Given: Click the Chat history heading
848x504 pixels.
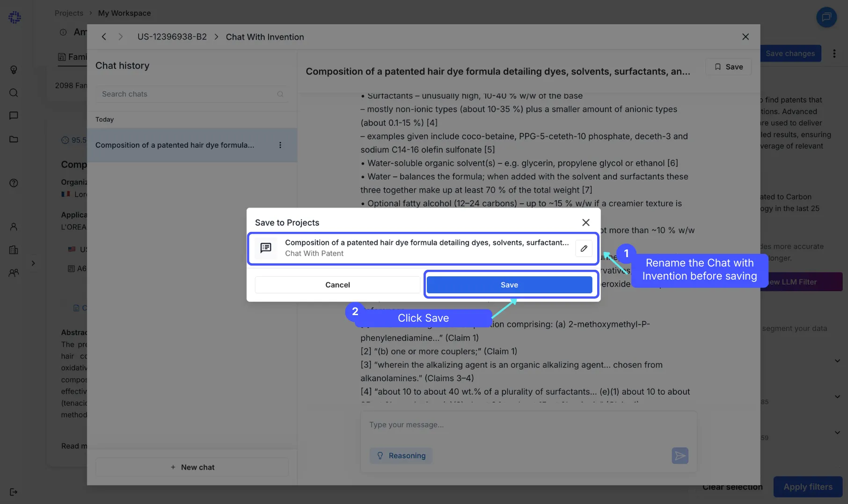Looking at the screenshot, I should point(122,66).
